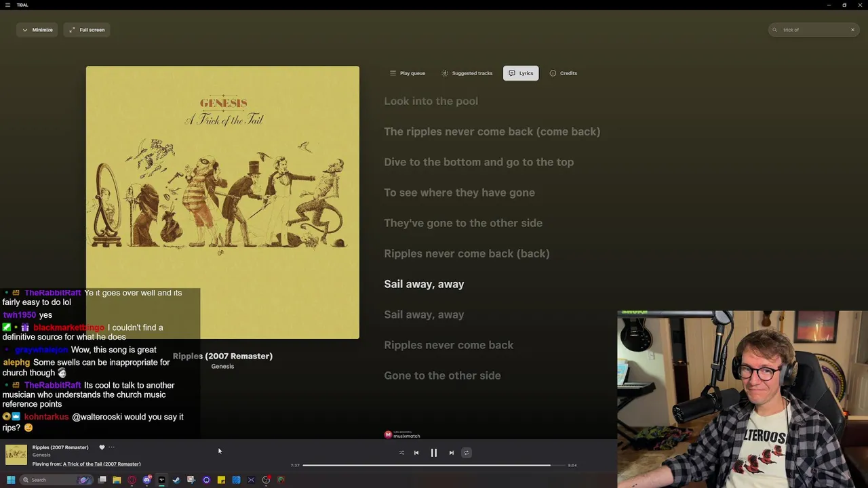Open the three-dots track options menu
The width and height of the screenshot is (868, 488).
pyautogui.click(x=112, y=447)
